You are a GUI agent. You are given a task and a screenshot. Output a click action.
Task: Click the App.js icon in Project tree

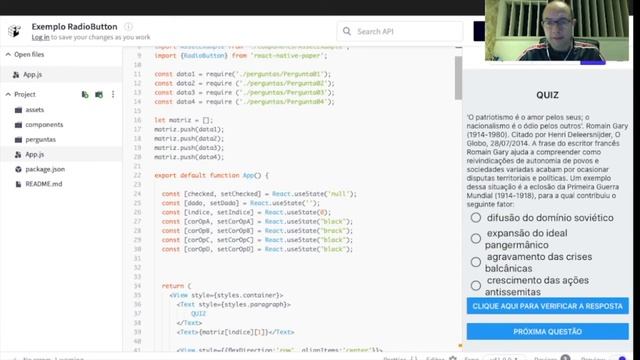[x=18, y=154]
